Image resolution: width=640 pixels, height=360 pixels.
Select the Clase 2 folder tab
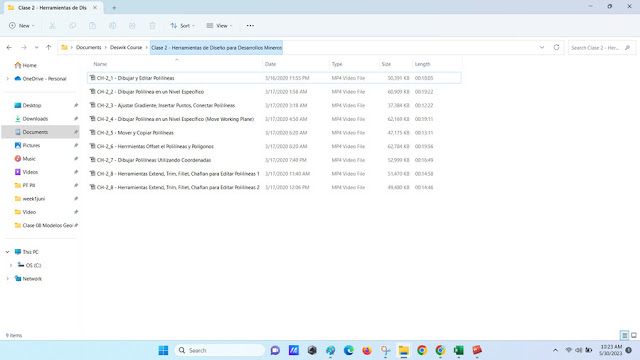52,8
